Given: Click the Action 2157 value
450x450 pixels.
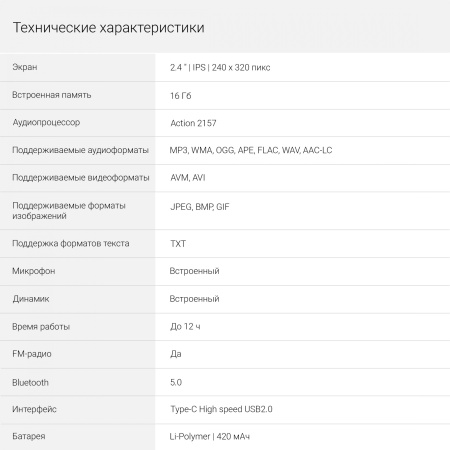Looking at the screenshot, I should coord(193,123).
